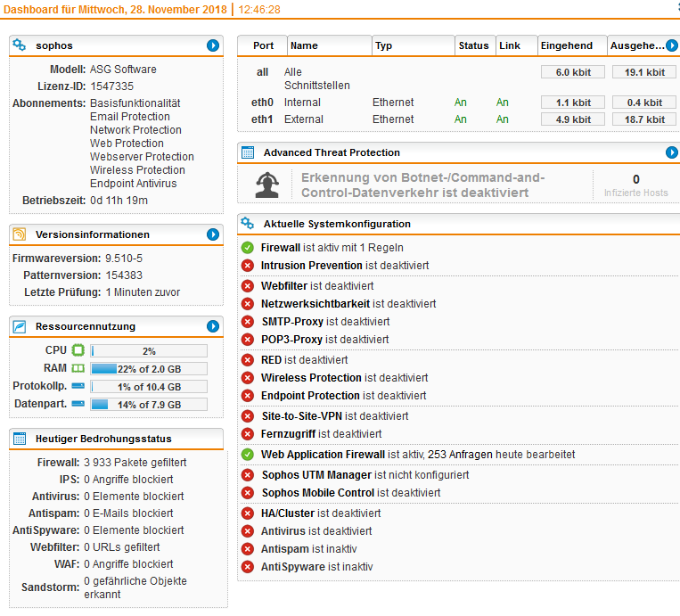Click the Versionsinformationen panel icon
Viewport: 680px width, 616px height.
pos(20,234)
